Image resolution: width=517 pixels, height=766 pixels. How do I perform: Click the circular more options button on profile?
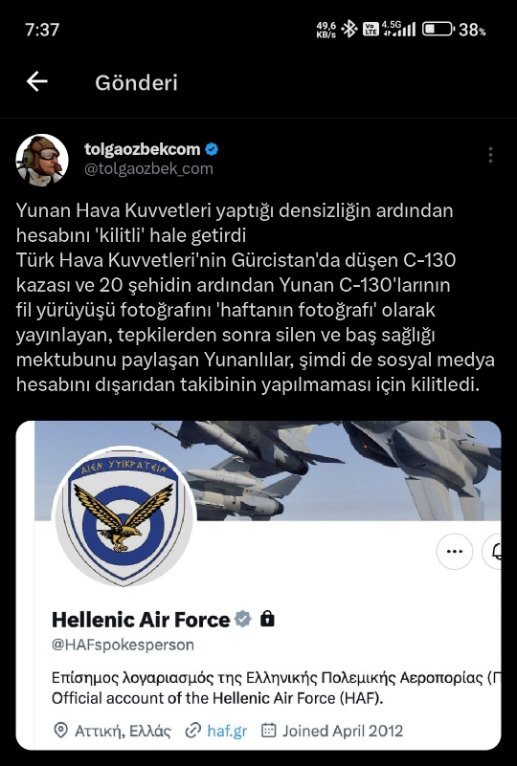coord(454,552)
